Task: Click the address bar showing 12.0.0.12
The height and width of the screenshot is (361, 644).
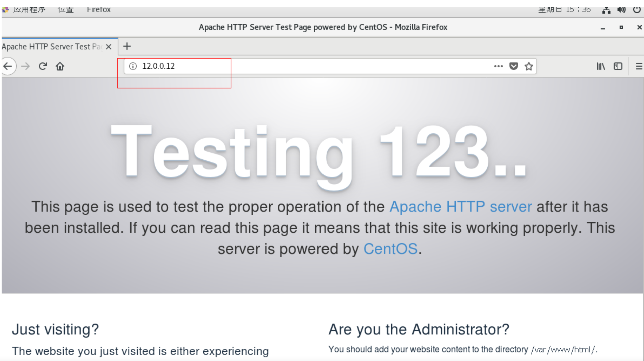Action: (x=294, y=66)
